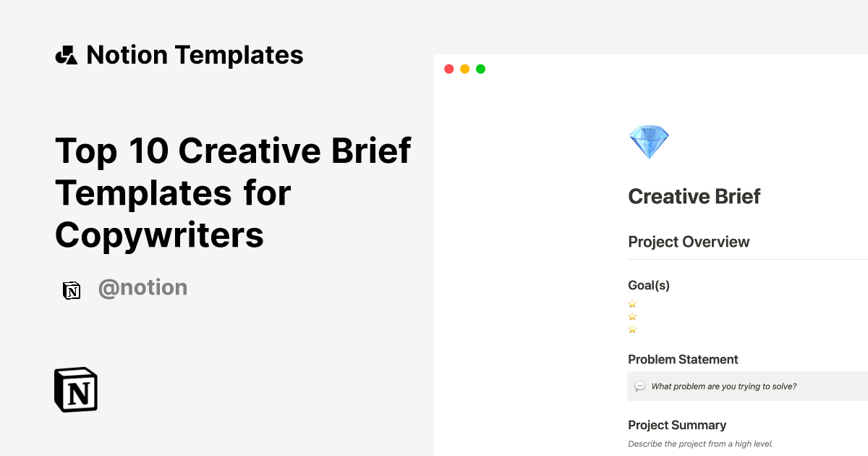Click the green maximize traffic light
The width and height of the screenshot is (868, 456).
point(480,69)
